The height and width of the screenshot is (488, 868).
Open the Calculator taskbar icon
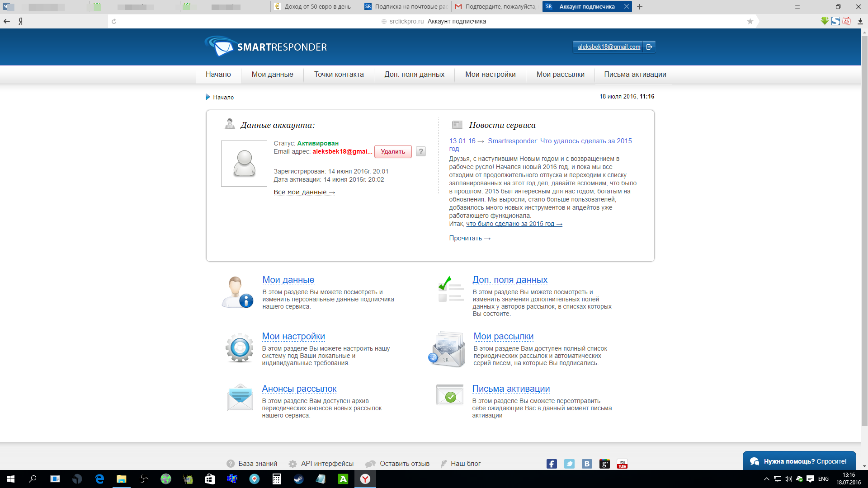[x=276, y=479]
